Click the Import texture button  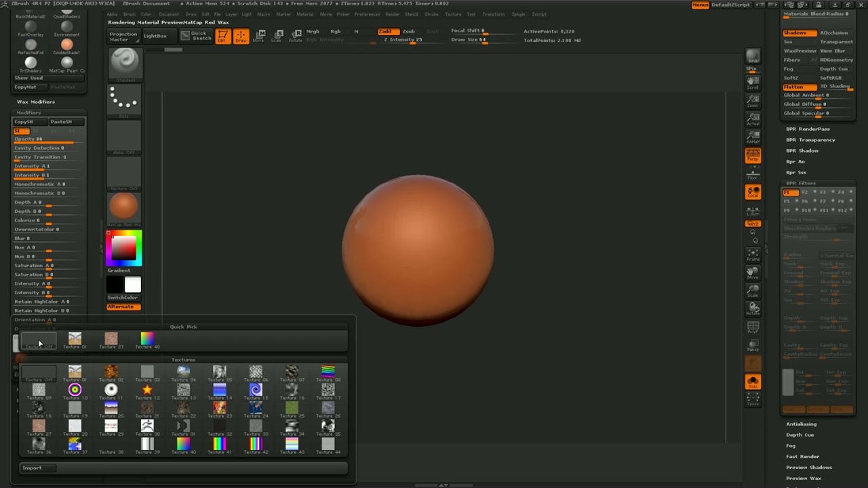(37, 468)
